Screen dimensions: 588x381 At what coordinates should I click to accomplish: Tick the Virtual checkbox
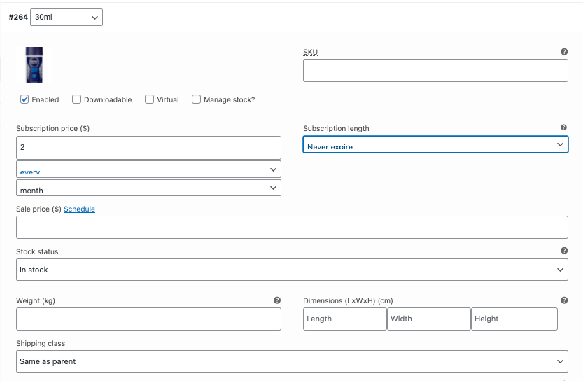click(149, 99)
